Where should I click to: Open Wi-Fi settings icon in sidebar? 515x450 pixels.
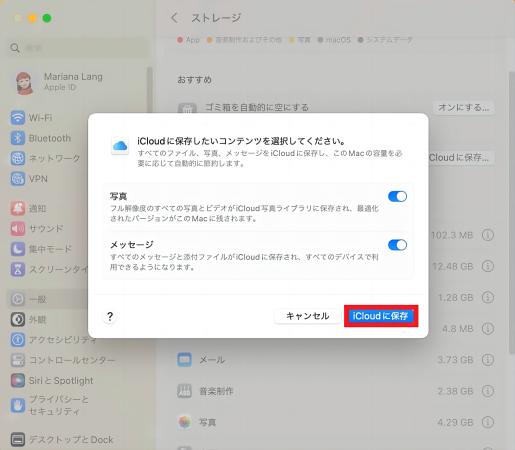tap(18, 118)
